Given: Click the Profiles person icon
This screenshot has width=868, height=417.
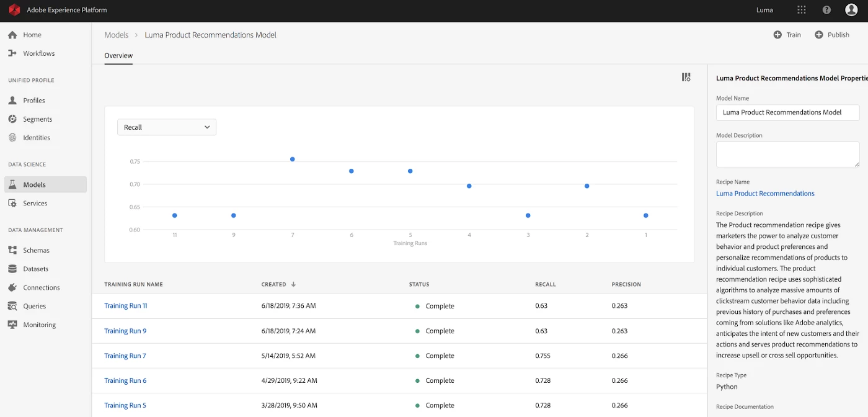Looking at the screenshot, I should 12,100.
